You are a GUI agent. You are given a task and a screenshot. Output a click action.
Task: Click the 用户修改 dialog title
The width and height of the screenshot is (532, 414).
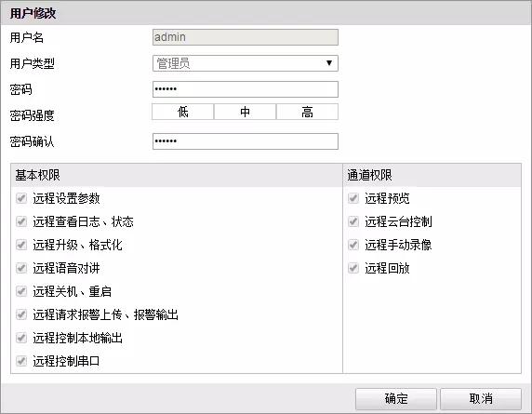point(33,13)
